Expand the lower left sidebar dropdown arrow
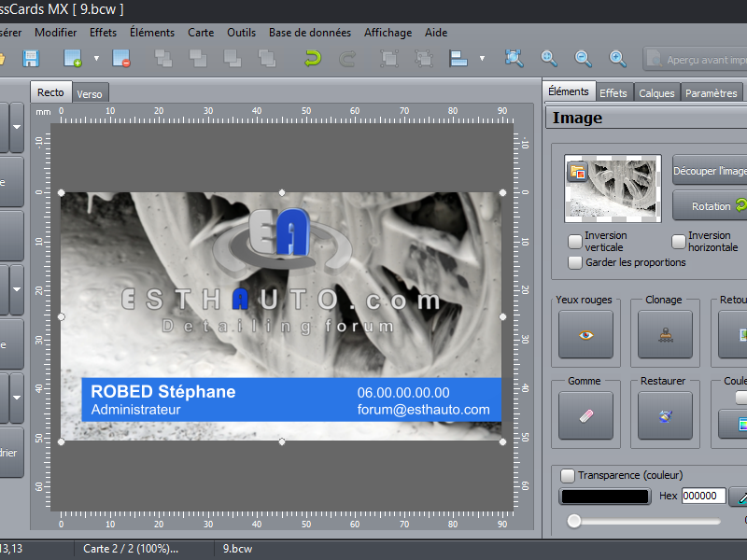747x560 pixels. pos(17,398)
